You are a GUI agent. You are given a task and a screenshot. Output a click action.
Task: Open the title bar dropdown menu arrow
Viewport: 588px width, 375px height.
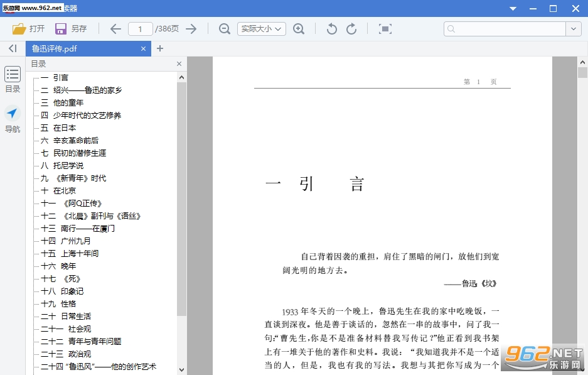tap(513, 9)
